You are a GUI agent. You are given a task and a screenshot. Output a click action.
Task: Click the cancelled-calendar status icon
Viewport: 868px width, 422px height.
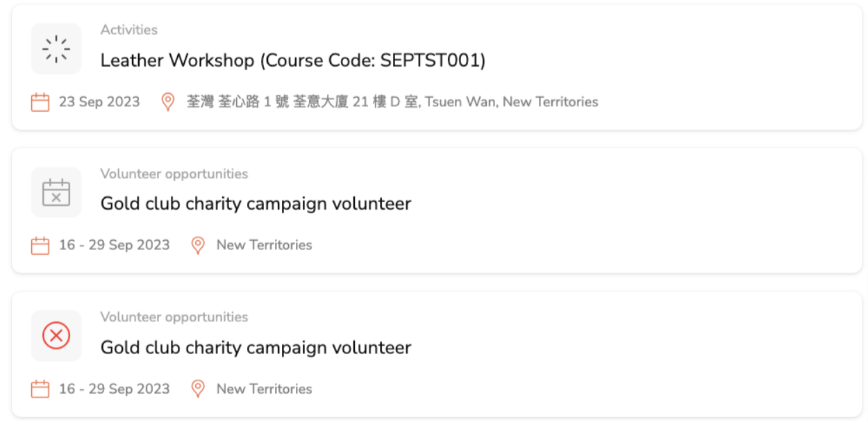point(56,192)
